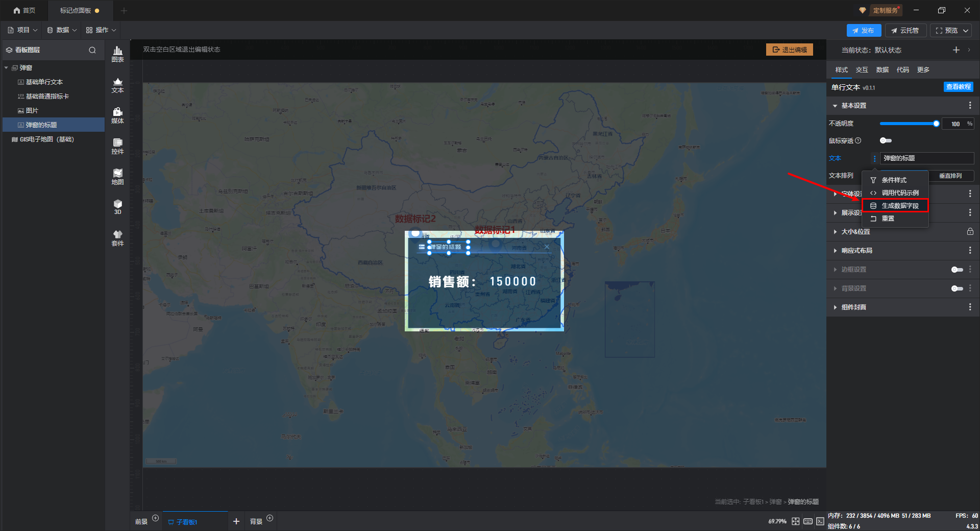Expand the 大小&位置 section

pyautogui.click(x=855, y=232)
